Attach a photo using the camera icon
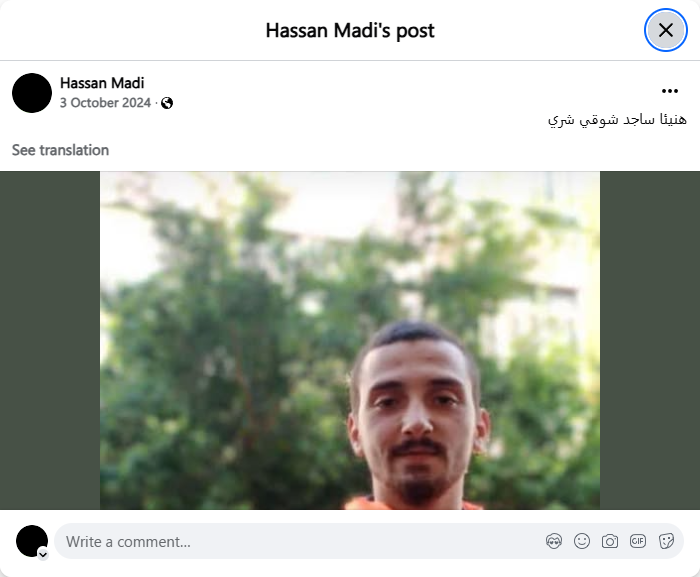 pyautogui.click(x=610, y=541)
